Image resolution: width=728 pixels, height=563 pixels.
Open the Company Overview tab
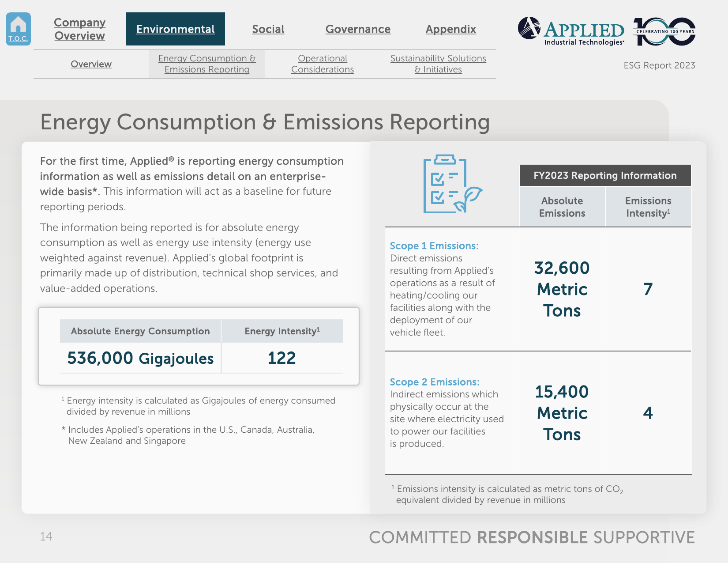coord(80,29)
